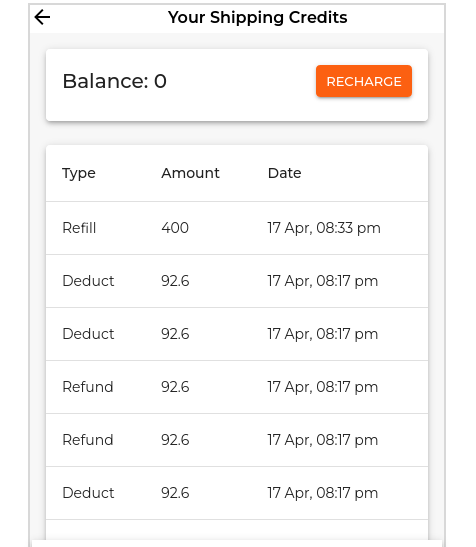Click the Amount column header
The height and width of the screenshot is (547, 476).
pos(190,173)
